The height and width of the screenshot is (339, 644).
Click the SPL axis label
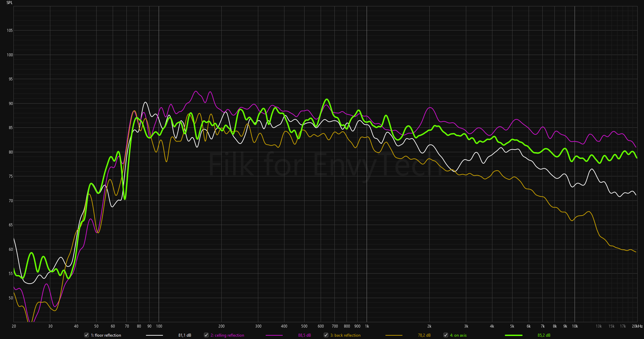pyautogui.click(x=9, y=3)
